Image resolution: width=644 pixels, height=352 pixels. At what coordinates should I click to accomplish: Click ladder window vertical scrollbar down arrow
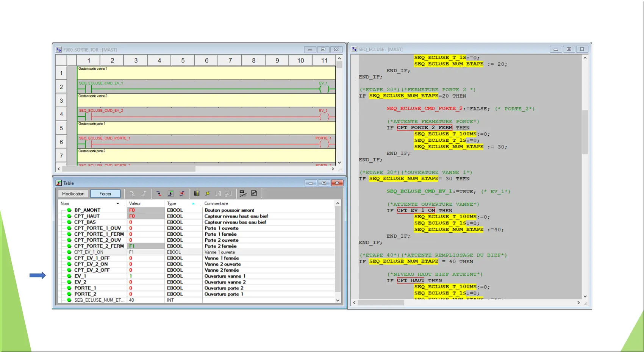[339, 163]
